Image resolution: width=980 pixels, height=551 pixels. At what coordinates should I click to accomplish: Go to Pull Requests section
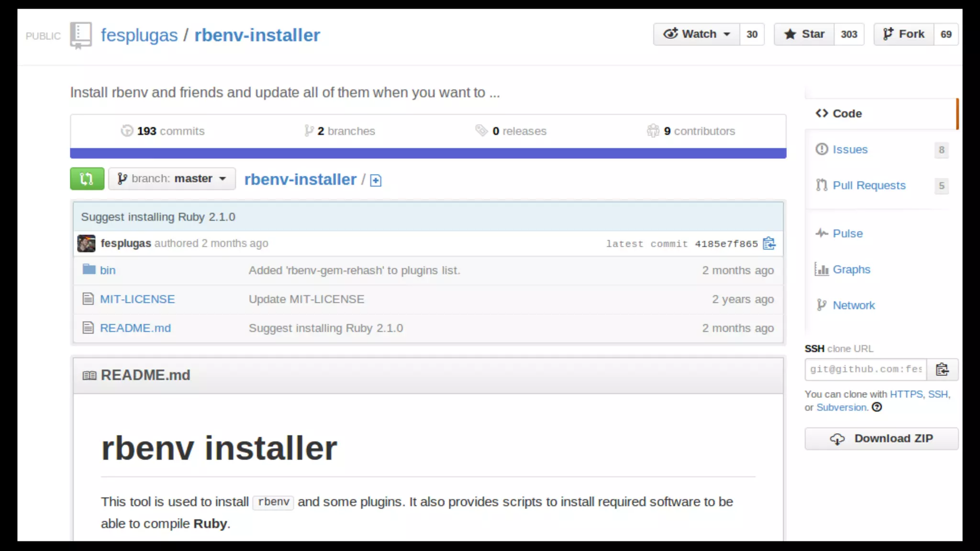pyautogui.click(x=869, y=186)
